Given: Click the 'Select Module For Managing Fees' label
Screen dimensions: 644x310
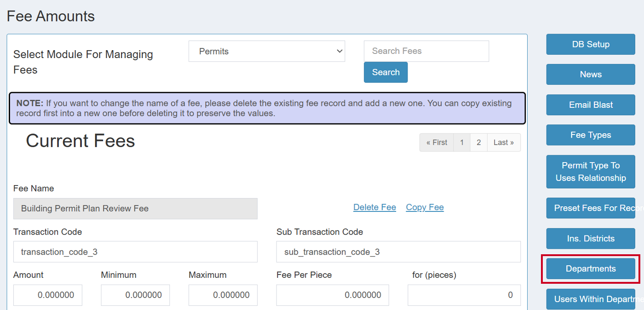Looking at the screenshot, I should click(x=83, y=62).
